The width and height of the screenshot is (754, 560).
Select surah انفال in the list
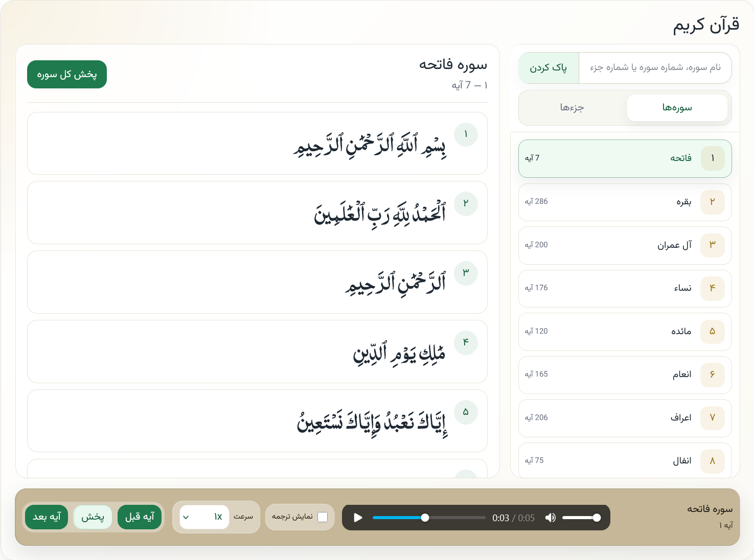pyautogui.click(x=625, y=461)
